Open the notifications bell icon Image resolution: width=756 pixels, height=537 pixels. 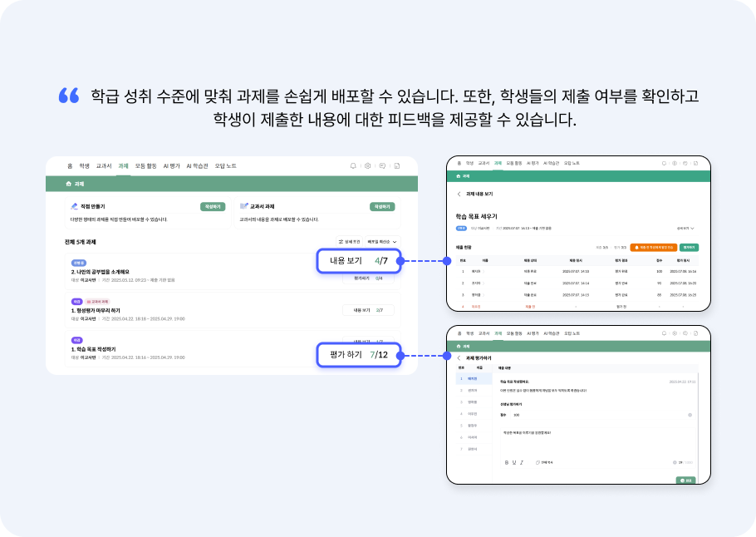coord(354,166)
